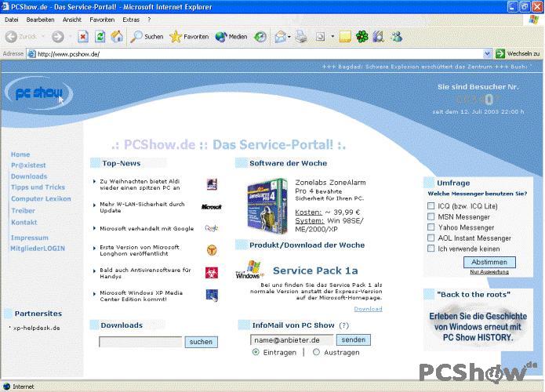
Task: Open Extras menu
Action: tap(131, 20)
